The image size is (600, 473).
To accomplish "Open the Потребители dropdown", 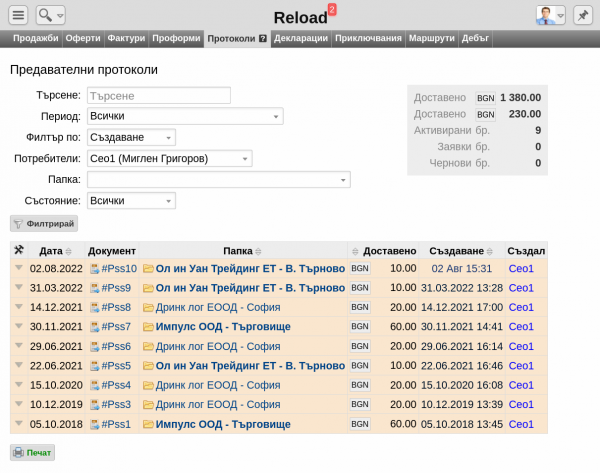I will (x=169, y=158).
